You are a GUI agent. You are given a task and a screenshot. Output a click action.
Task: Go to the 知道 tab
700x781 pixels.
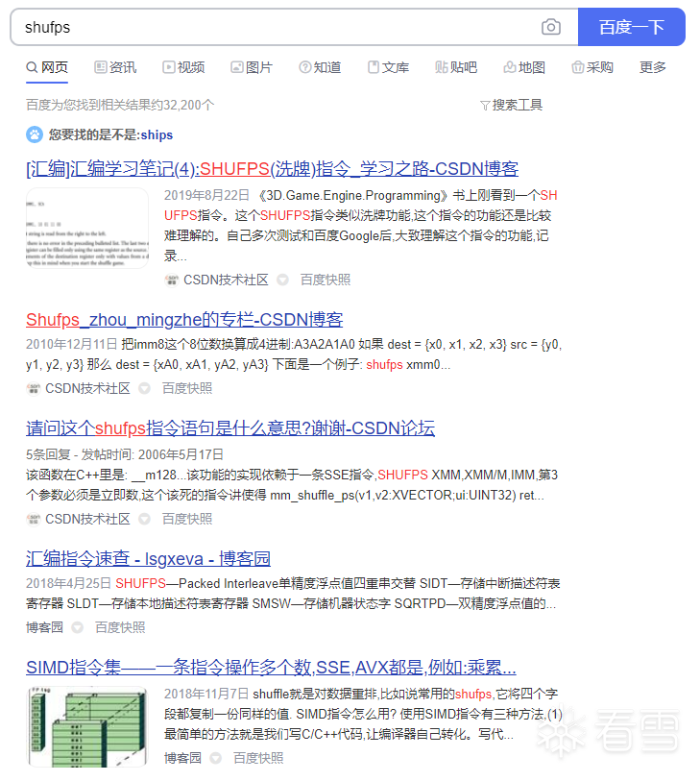(x=320, y=67)
